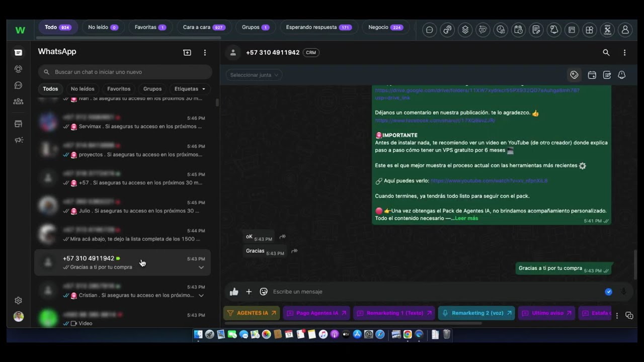Click the CRM badge next to the contact number
This screenshot has width=644, height=362.
pos(311,52)
